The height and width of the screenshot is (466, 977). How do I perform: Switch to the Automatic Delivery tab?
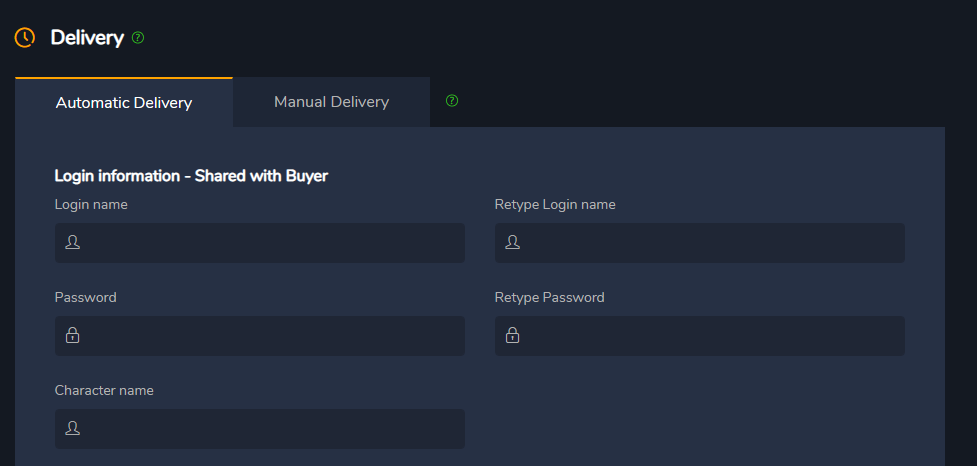pos(124,102)
